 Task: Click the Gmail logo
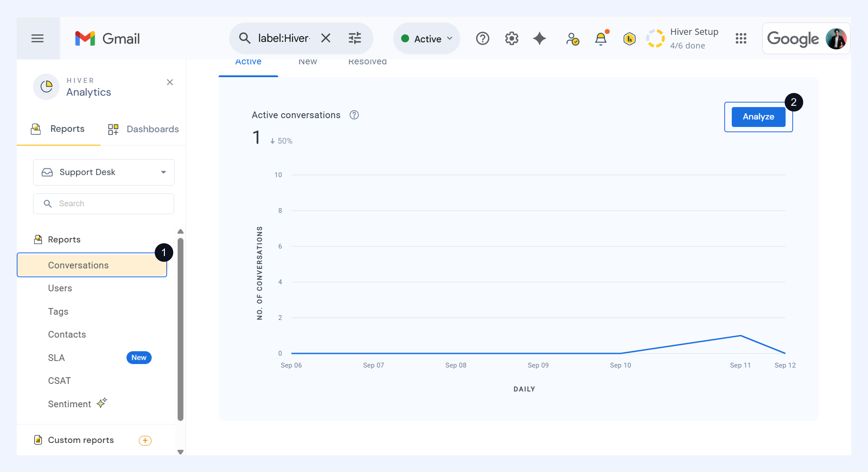click(108, 38)
